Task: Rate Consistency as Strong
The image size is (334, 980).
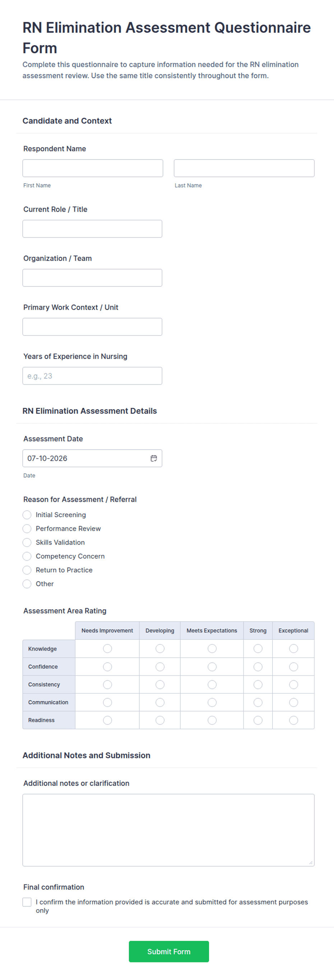Action: [x=258, y=684]
